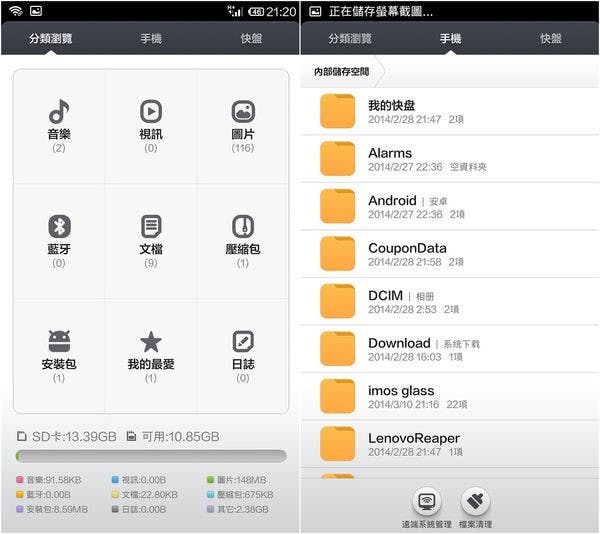Open the Download folder icon
Image resolution: width=600 pixels, height=534 pixels.
click(x=338, y=348)
